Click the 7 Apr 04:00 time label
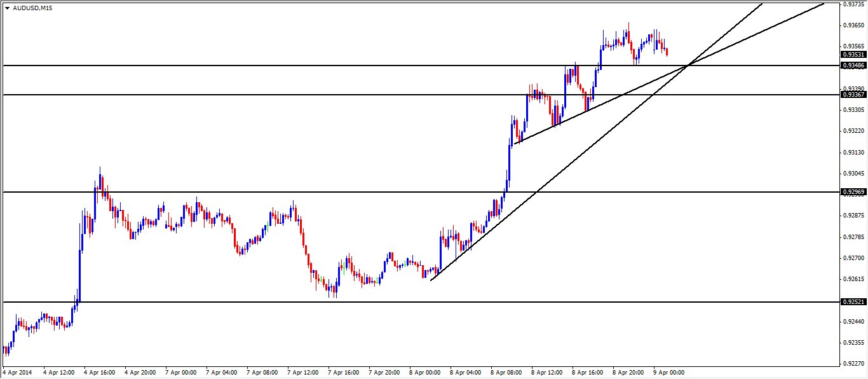The width and height of the screenshot is (868, 379). pyautogui.click(x=222, y=373)
